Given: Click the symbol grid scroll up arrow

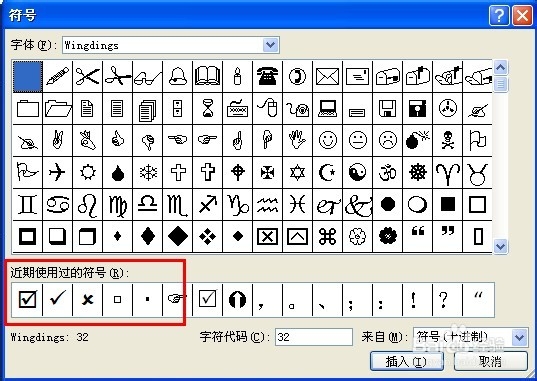Looking at the screenshot, I should (501, 67).
